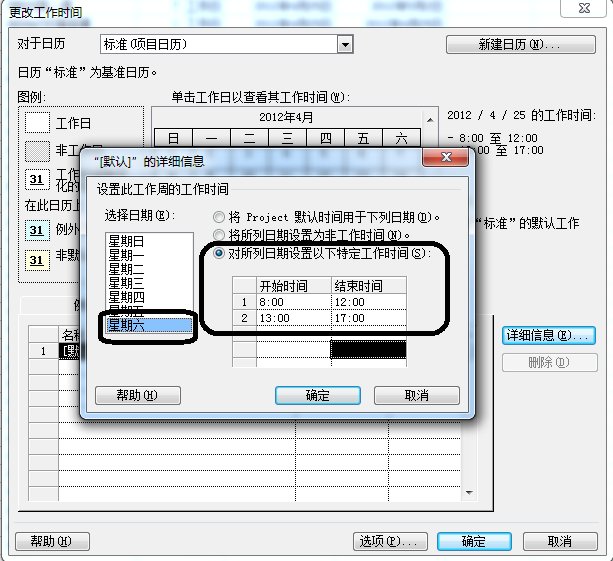This screenshot has height=561, width=613.
Task: Click the disabled 删除 button
Action: click(549, 362)
